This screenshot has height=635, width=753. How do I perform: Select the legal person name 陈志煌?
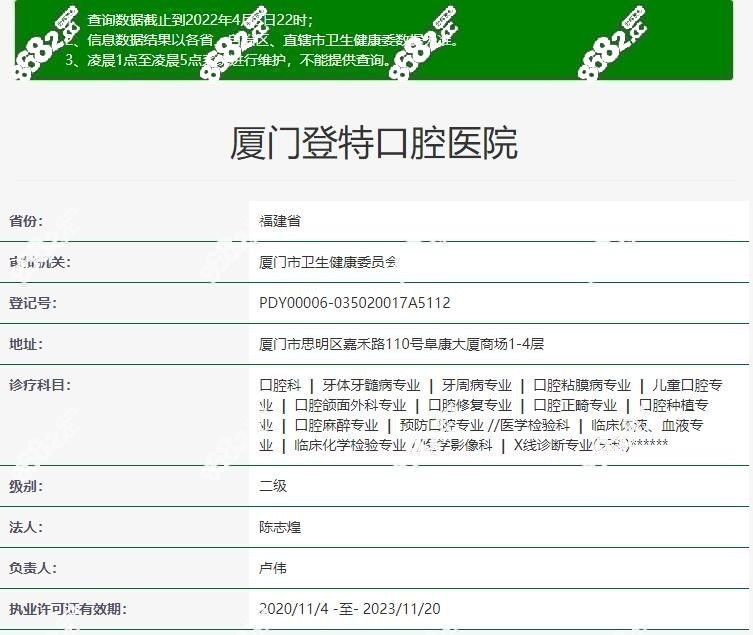[280, 527]
